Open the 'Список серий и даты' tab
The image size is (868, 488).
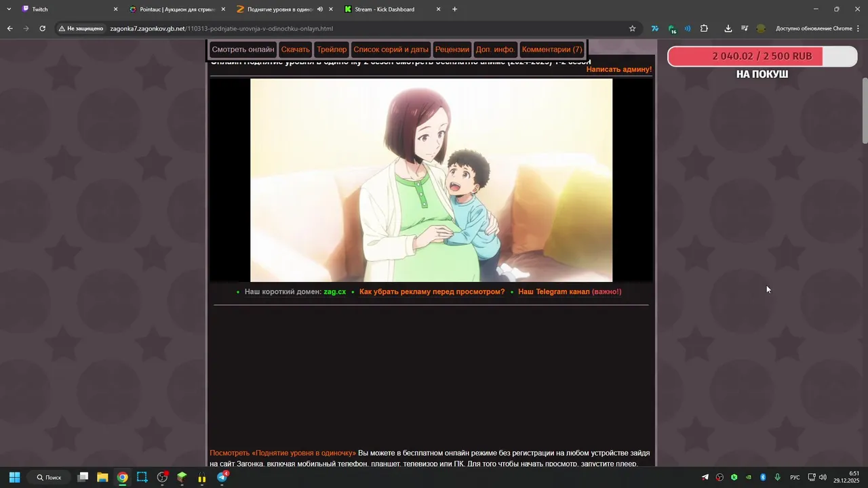(x=391, y=49)
